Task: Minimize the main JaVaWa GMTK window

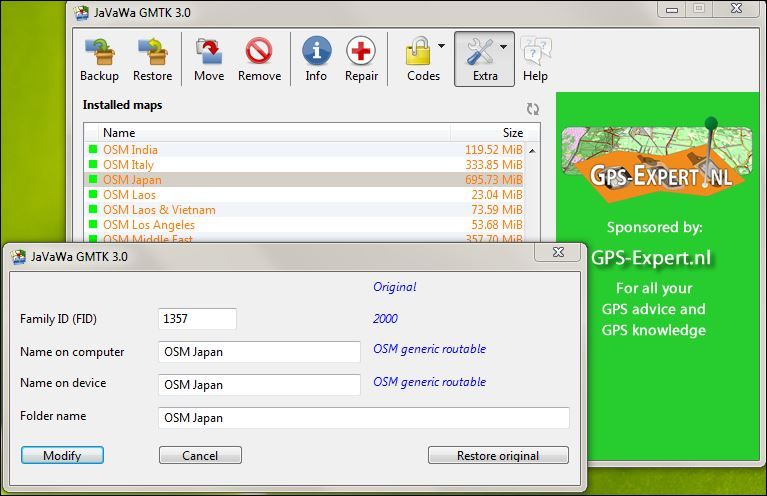Action: click(x=672, y=9)
